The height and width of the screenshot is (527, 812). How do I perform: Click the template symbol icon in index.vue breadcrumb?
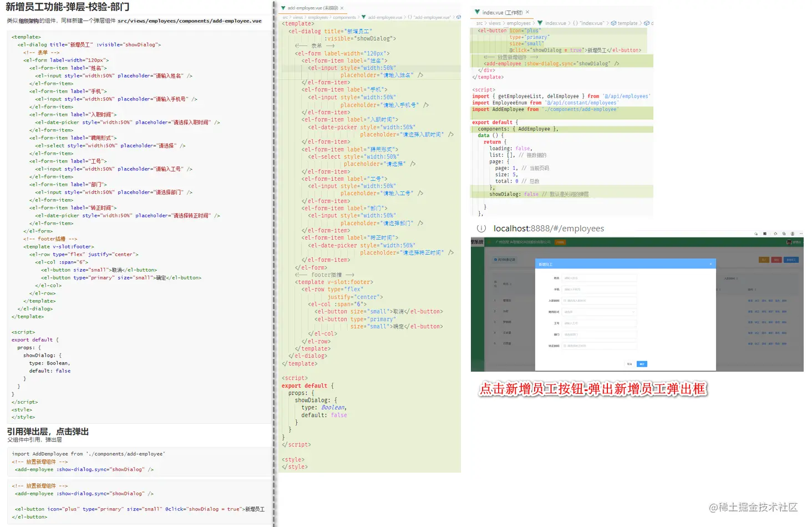[614, 23]
